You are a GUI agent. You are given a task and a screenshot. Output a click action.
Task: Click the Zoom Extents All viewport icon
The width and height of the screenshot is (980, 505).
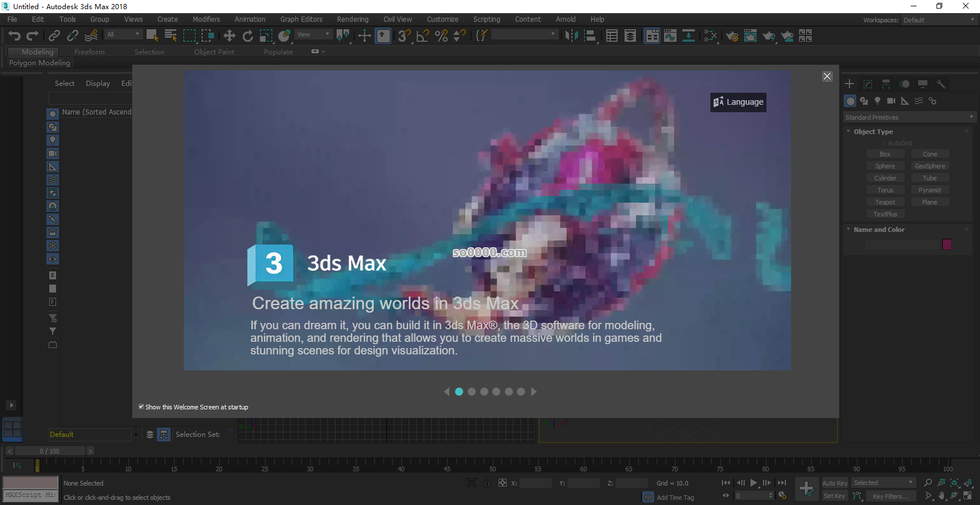click(x=968, y=483)
